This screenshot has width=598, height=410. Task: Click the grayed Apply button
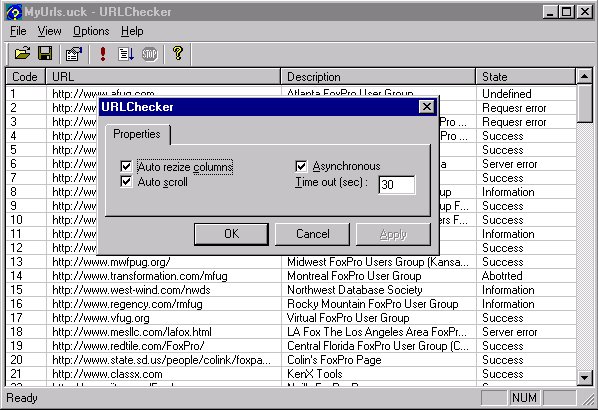pyautogui.click(x=393, y=234)
